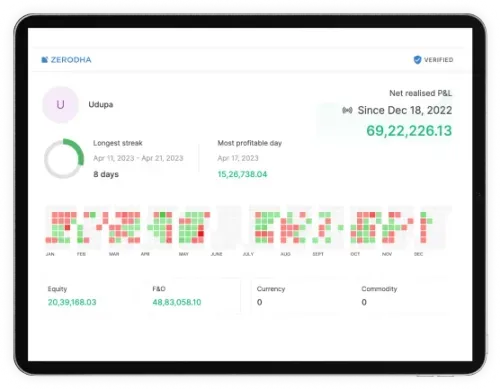Click the Most profitable day label
The height and width of the screenshot is (390, 500).
250,143
